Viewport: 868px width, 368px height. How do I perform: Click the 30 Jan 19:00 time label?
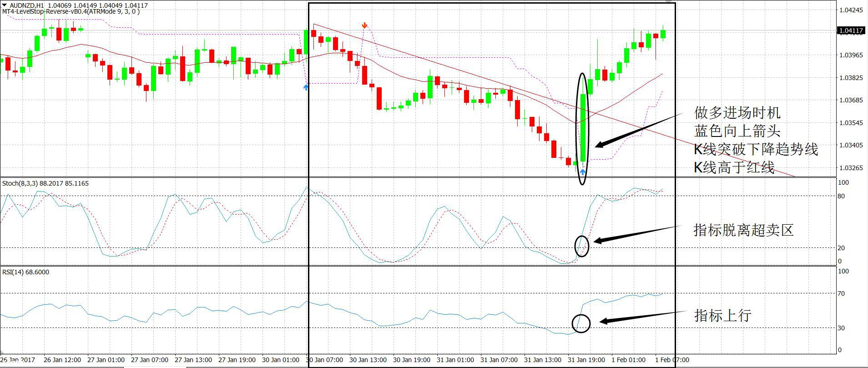tap(412, 360)
